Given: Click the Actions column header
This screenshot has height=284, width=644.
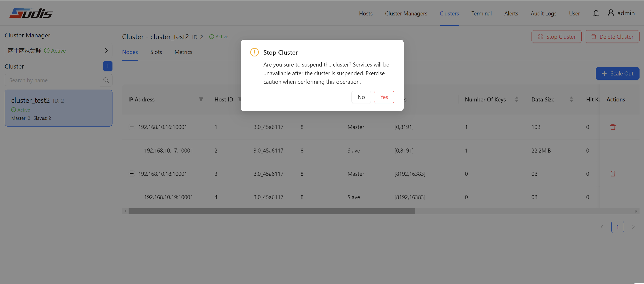Looking at the screenshot, I should tap(616, 99).
